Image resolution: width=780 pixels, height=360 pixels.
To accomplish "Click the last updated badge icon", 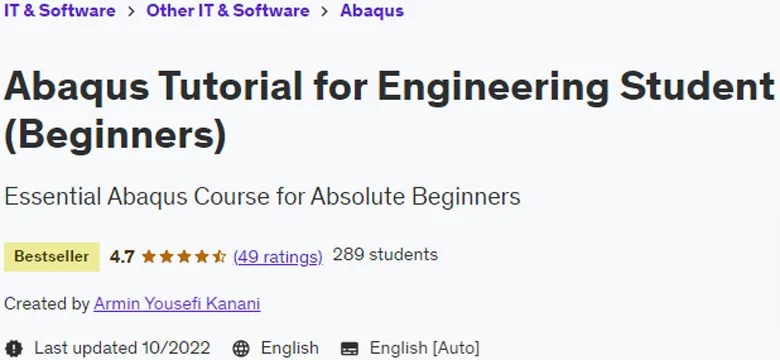I will click(x=13, y=348).
